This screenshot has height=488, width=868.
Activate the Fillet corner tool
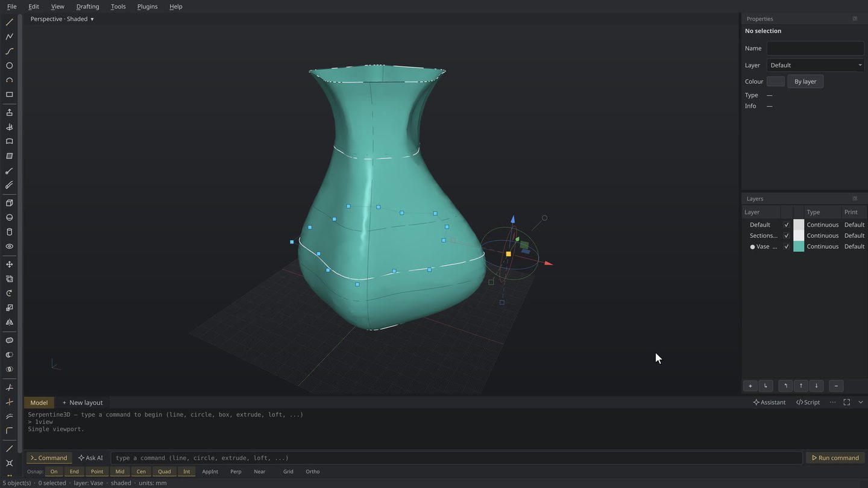tap(9, 431)
